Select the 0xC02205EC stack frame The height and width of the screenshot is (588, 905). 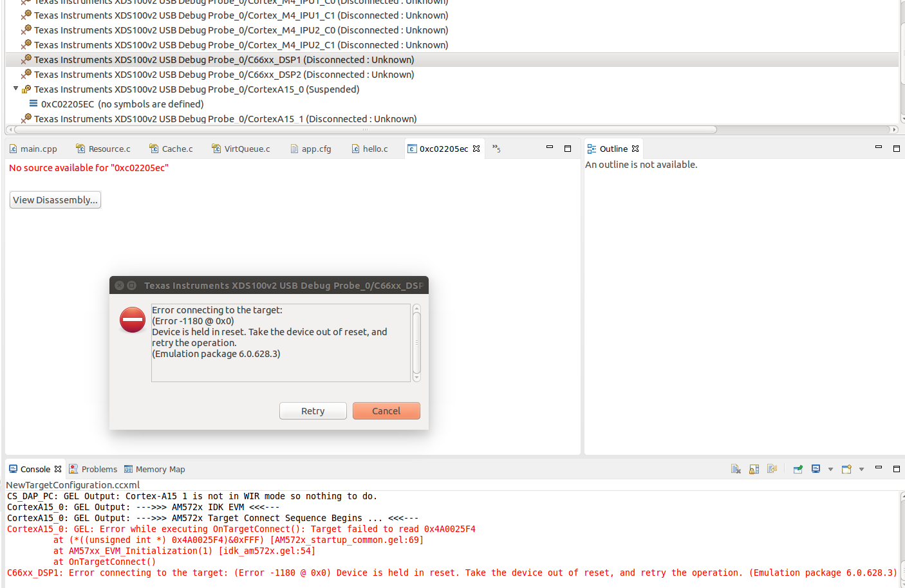[x=122, y=104]
